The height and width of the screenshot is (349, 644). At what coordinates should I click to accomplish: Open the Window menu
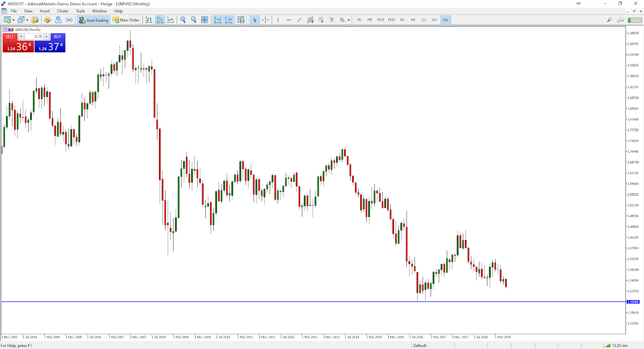[x=99, y=11]
